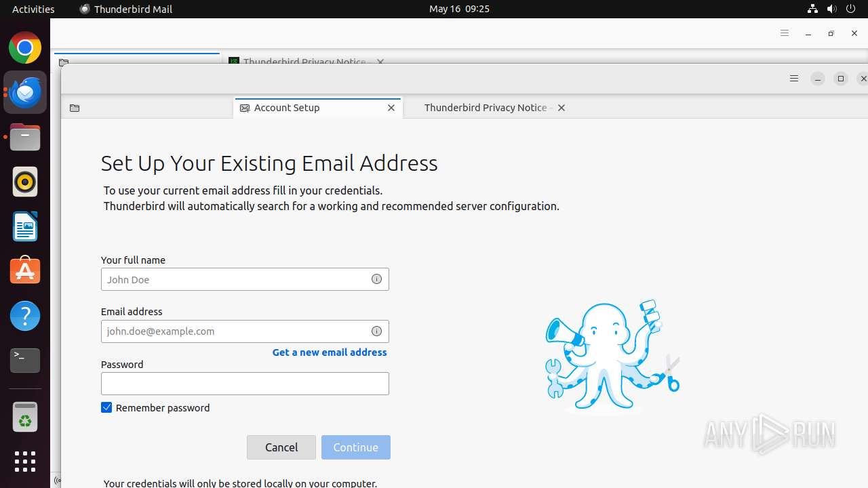Switch to the Account Setup tab
Image resolution: width=868 pixels, height=488 pixels.
pyautogui.click(x=318, y=108)
